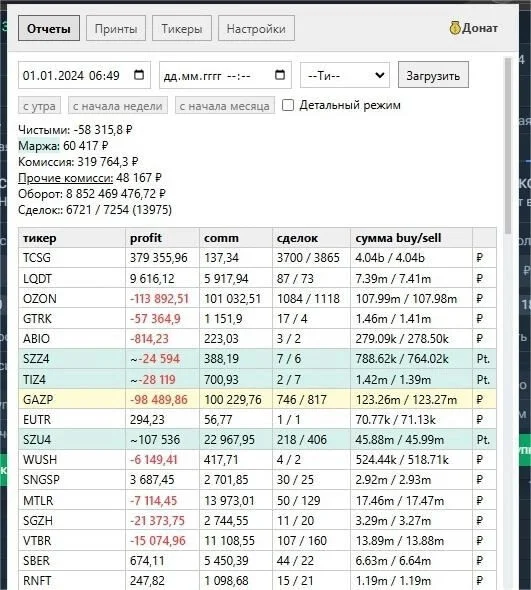This screenshot has height=590, width=531.
Task: Click OZON commission 101 032,51
Action: [x=233, y=299]
